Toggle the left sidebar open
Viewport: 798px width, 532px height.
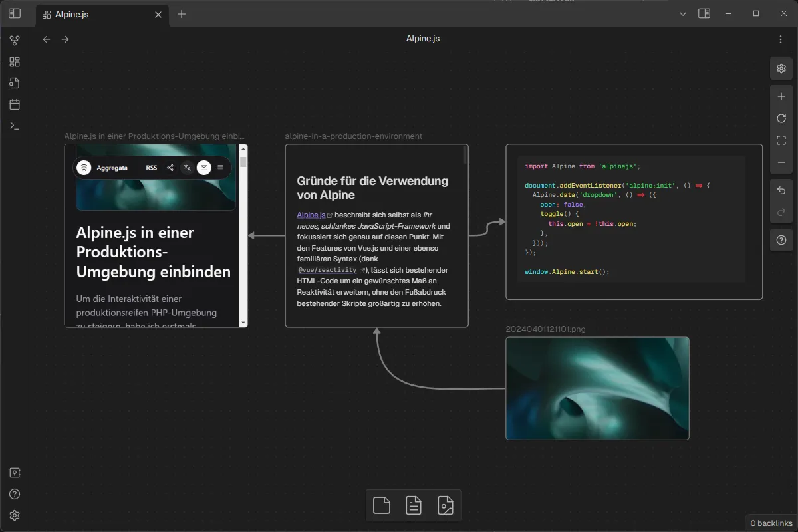pos(14,13)
